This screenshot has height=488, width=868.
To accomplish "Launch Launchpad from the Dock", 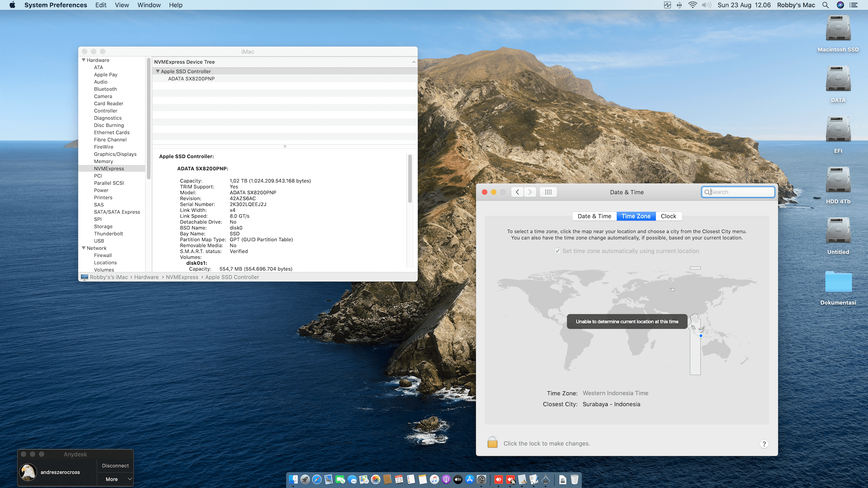I will (305, 479).
